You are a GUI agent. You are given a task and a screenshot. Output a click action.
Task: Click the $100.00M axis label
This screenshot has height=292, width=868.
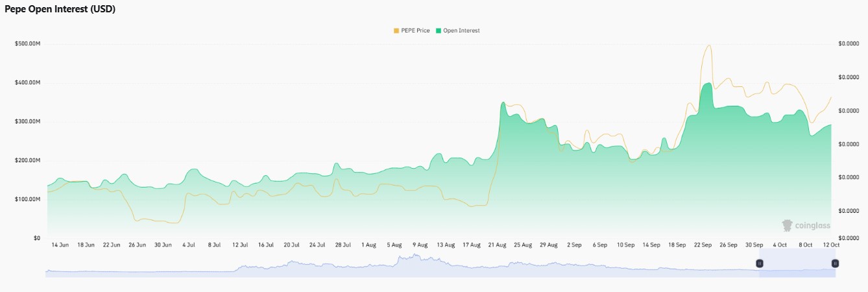pyautogui.click(x=27, y=199)
